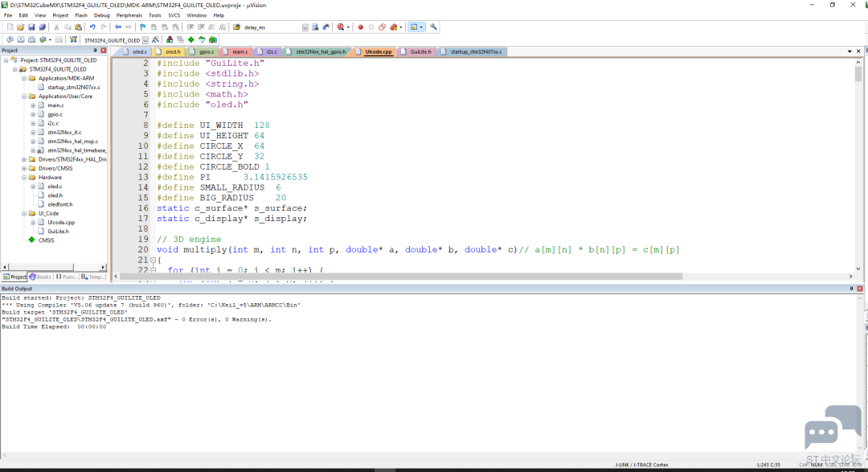The width and height of the screenshot is (868, 472).
Task: Collapse the Hardware folder in project tree
Action: (24, 177)
